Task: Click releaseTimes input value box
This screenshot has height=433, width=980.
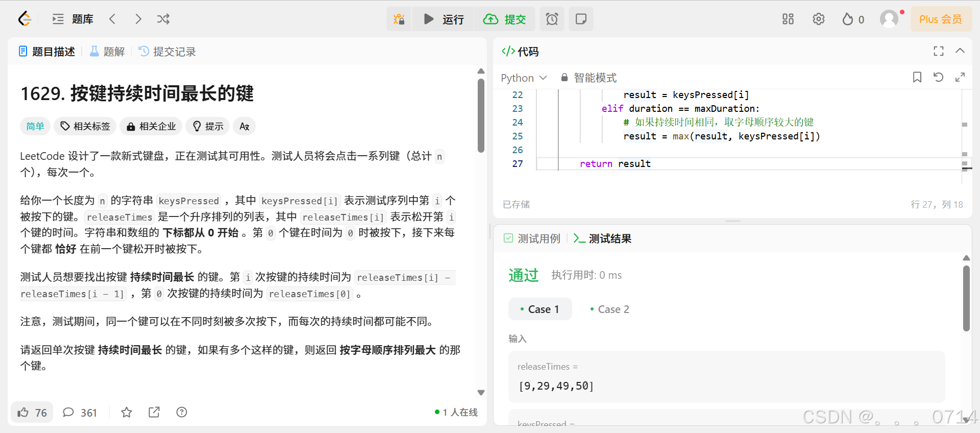Action: (x=727, y=377)
